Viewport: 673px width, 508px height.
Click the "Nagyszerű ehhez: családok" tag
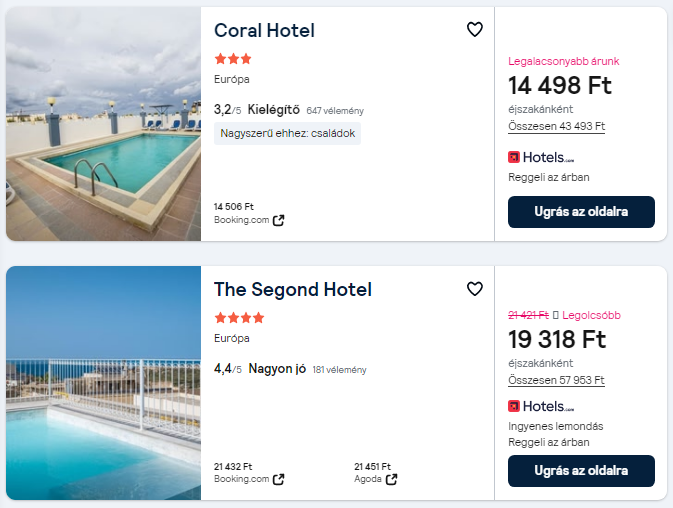(x=287, y=133)
